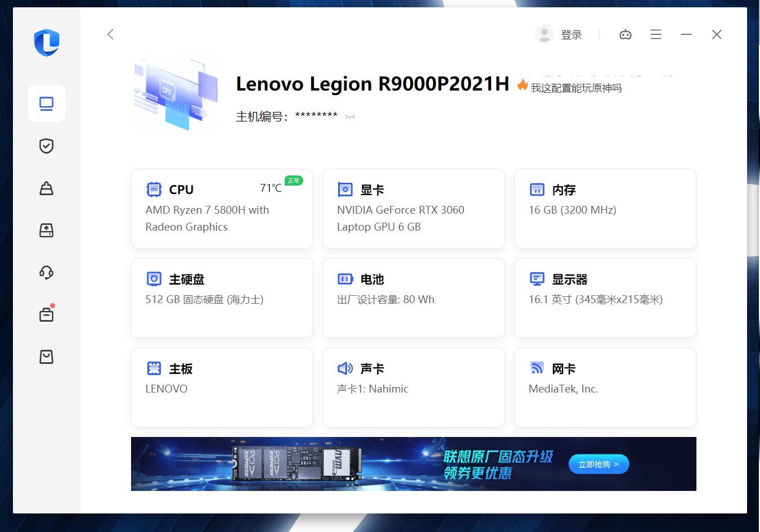Image resolution: width=760 pixels, height=532 pixels.
Task: Click the 主硬盘 disk icon
Action: coord(154,279)
